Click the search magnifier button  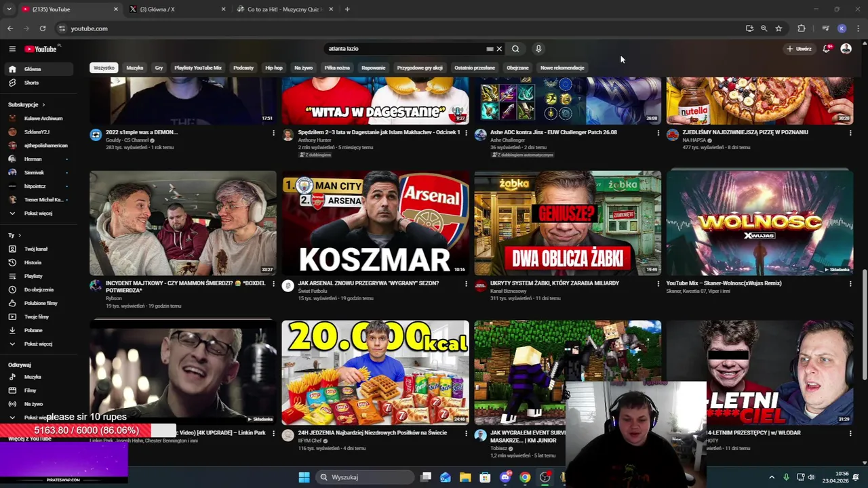click(x=515, y=49)
